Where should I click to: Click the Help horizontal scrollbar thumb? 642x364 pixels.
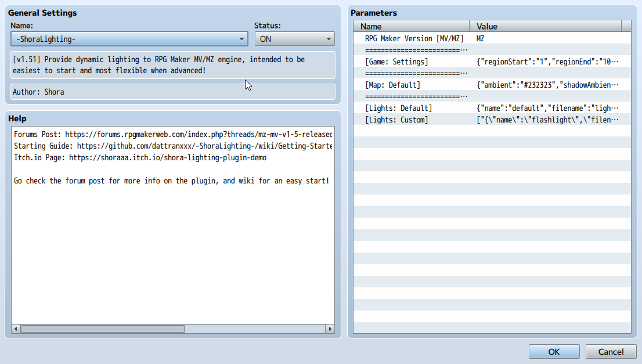(103, 329)
